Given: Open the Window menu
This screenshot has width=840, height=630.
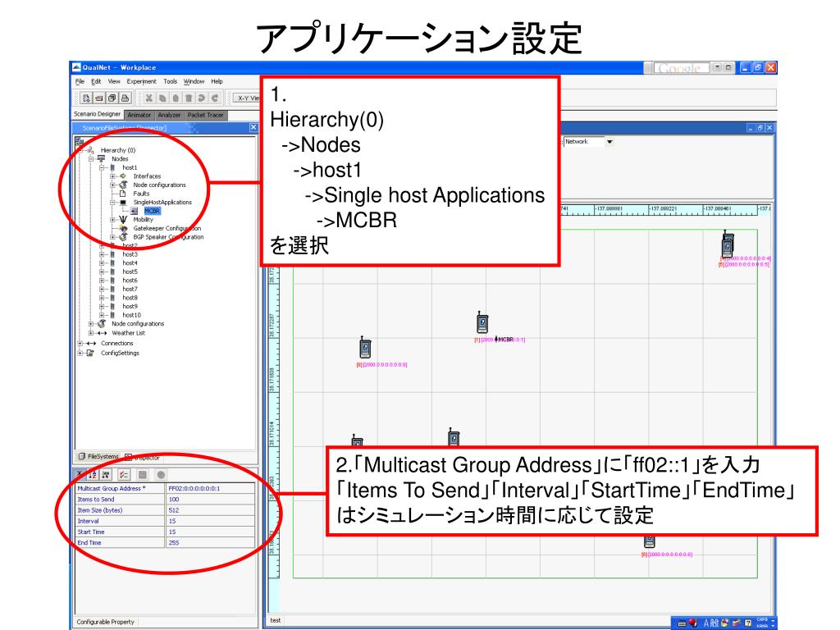Looking at the screenshot, I should [194, 81].
